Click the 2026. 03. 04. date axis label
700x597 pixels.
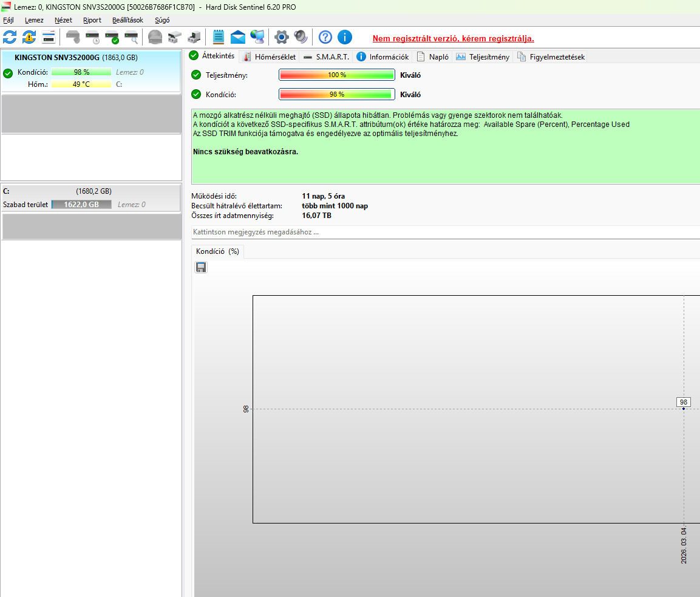[x=684, y=545]
